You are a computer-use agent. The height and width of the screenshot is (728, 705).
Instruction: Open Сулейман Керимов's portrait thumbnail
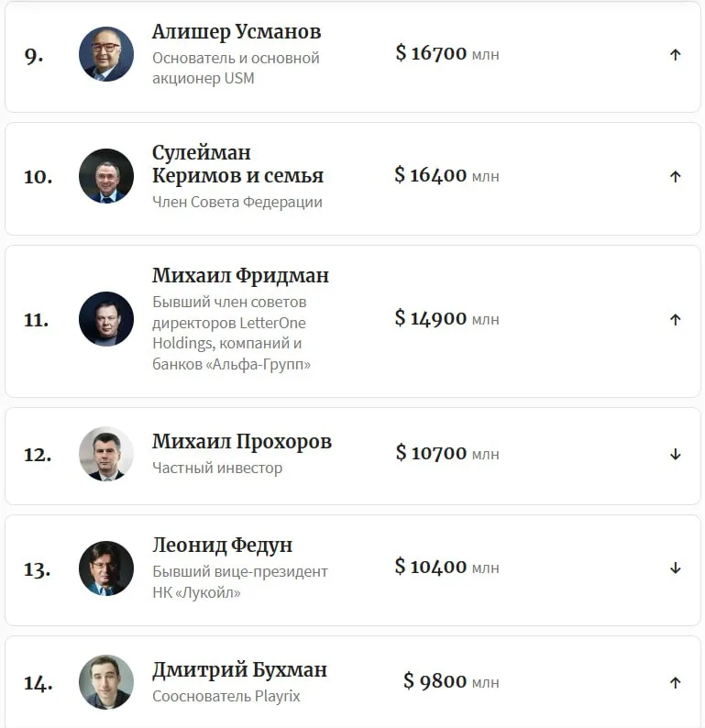point(106,176)
